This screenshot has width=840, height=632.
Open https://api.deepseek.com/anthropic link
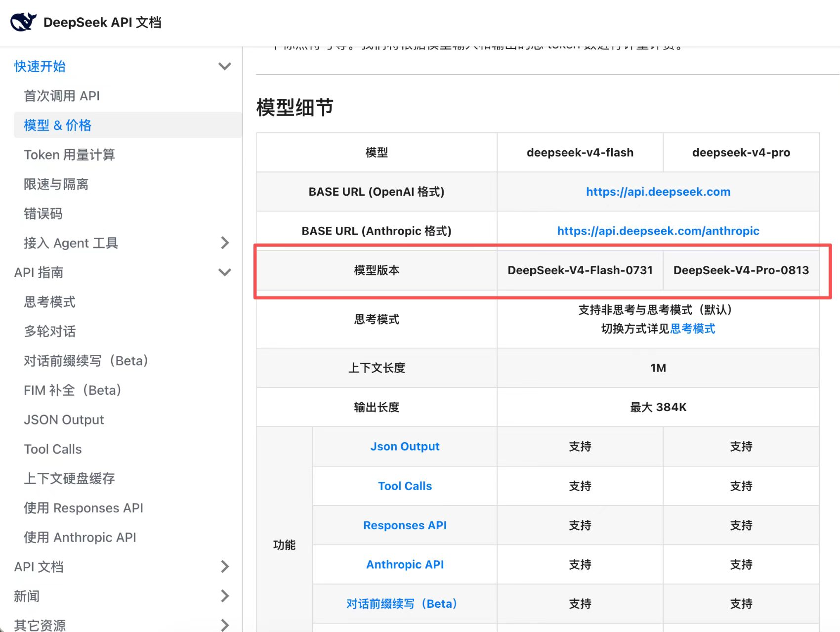658,231
